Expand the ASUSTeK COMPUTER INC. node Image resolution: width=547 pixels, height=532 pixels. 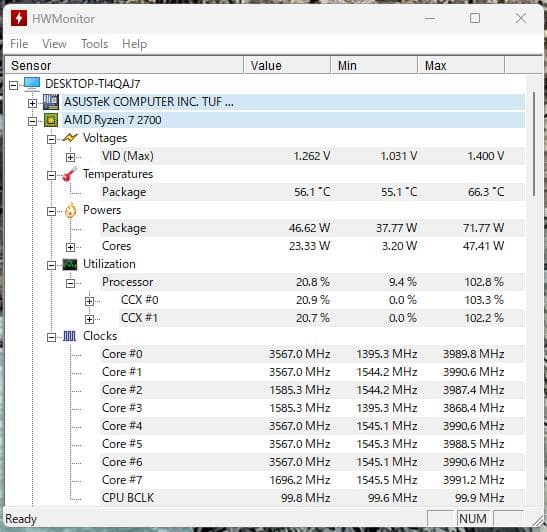coord(32,103)
